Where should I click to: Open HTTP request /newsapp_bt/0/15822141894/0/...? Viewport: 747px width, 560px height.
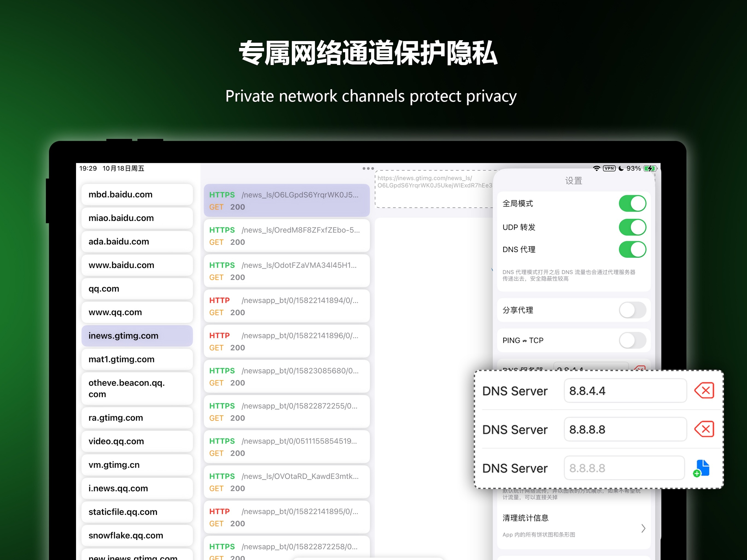coord(287,306)
